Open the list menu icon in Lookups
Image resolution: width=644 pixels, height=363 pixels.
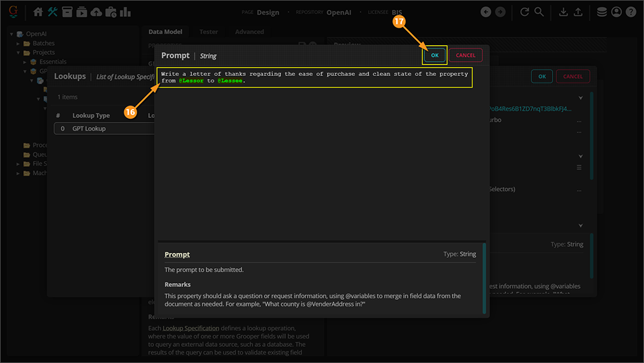579,168
